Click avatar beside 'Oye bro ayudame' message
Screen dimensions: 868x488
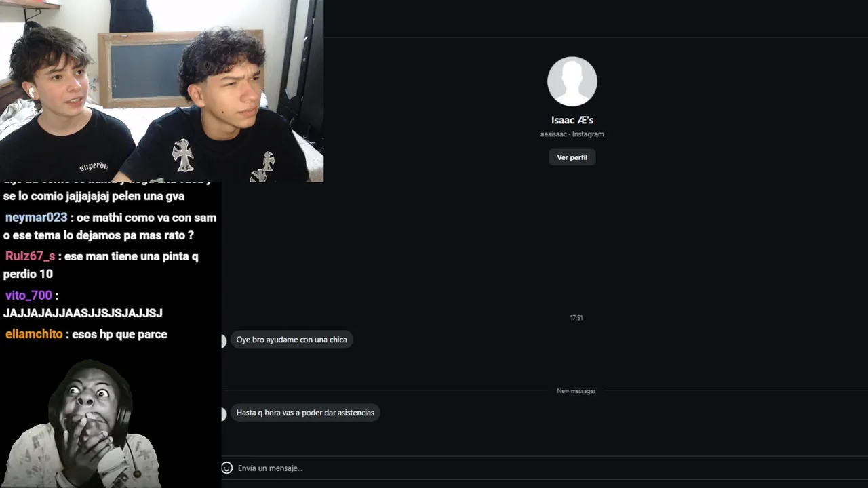(223, 341)
